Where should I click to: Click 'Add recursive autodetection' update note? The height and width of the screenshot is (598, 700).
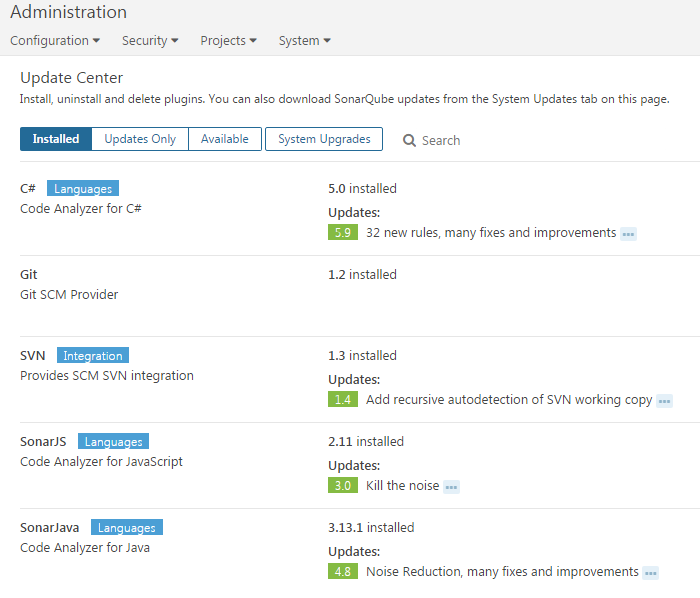pyautogui.click(x=509, y=400)
